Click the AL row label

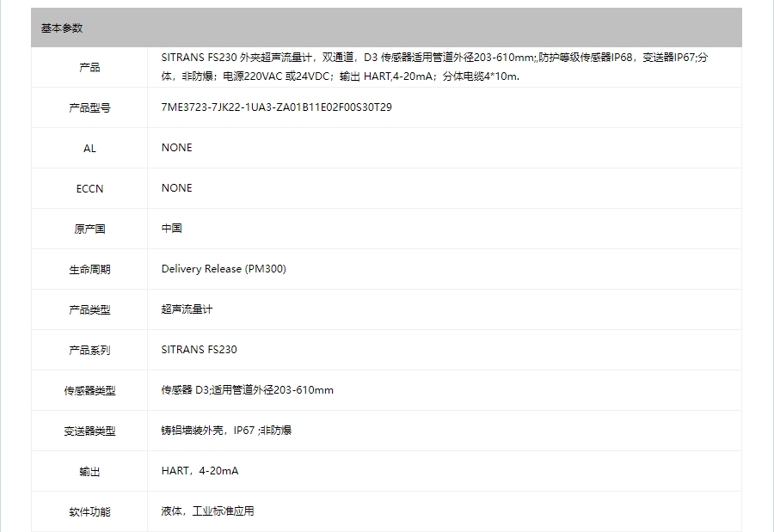pyautogui.click(x=89, y=148)
